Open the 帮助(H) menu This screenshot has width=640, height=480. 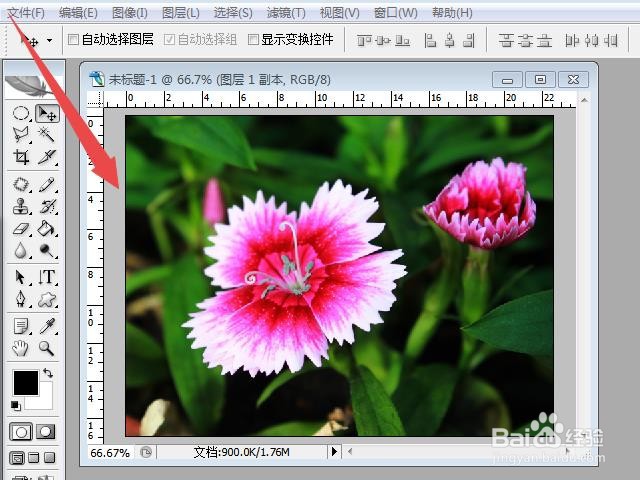[452, 13]
